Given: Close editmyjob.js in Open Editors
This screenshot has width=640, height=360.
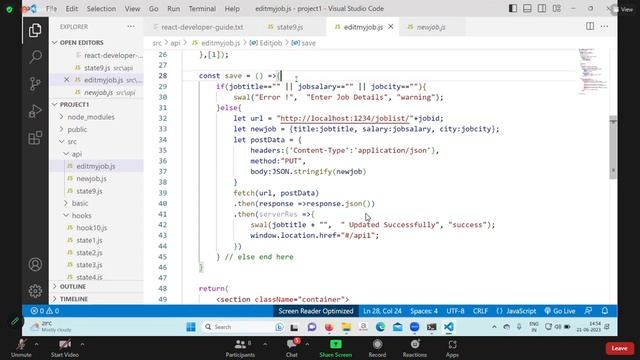Looking at the screenshot, I should 67,80.
